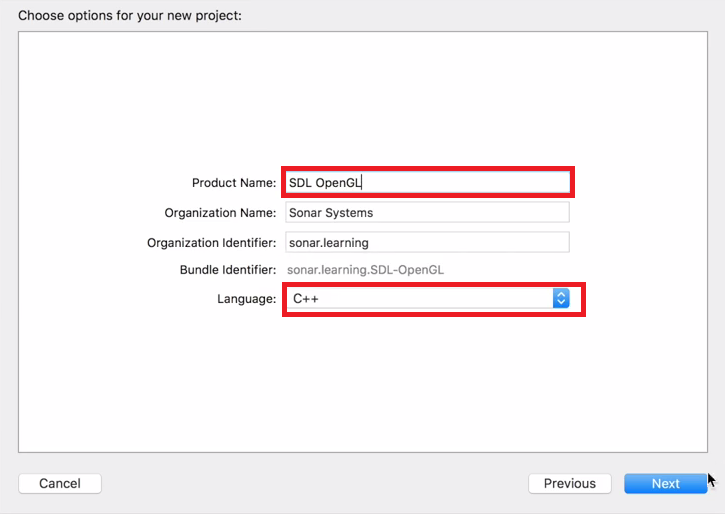Click the Organization Identifier label
The width and height of the screenshot is (725, 514).
[211, 243]
